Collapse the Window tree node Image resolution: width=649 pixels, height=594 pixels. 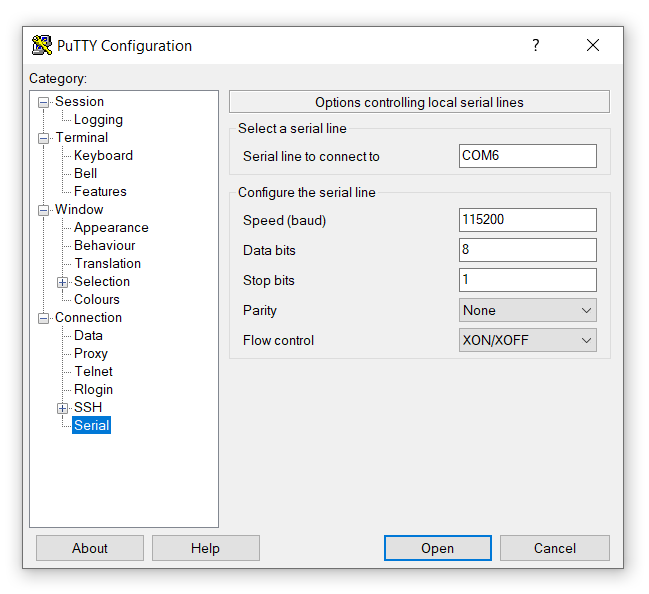(x=43, y=210)
